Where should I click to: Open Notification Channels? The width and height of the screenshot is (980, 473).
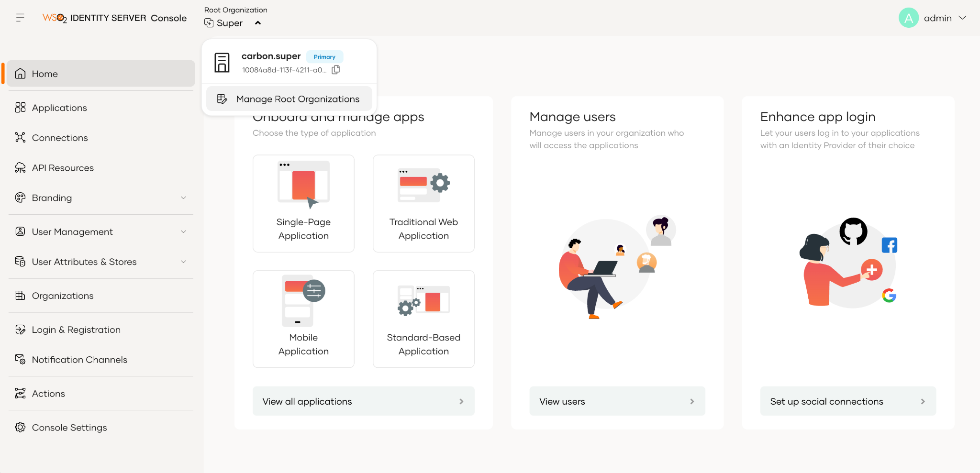click(101, 360)
